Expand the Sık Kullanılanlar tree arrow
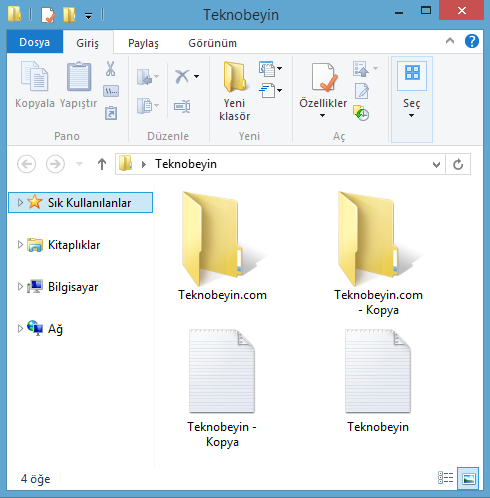This screenshot has height=498, width=490. tap(20, 202)
